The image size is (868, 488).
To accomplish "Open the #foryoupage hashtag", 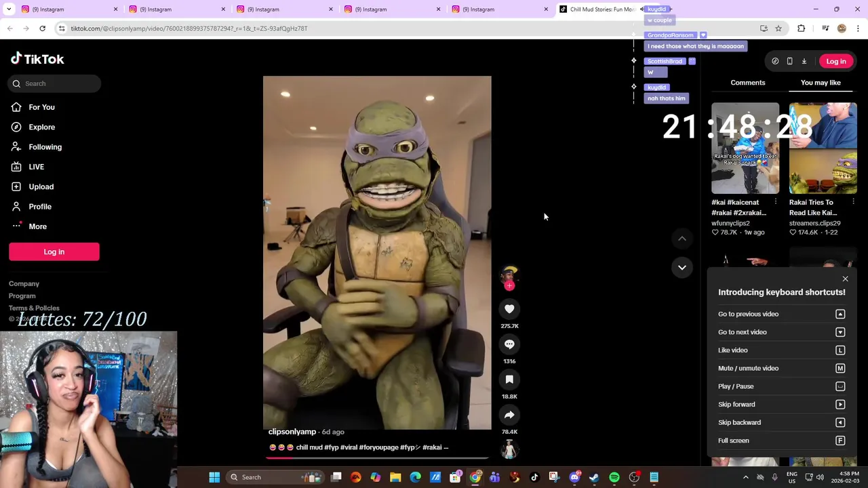I will 378,447.
